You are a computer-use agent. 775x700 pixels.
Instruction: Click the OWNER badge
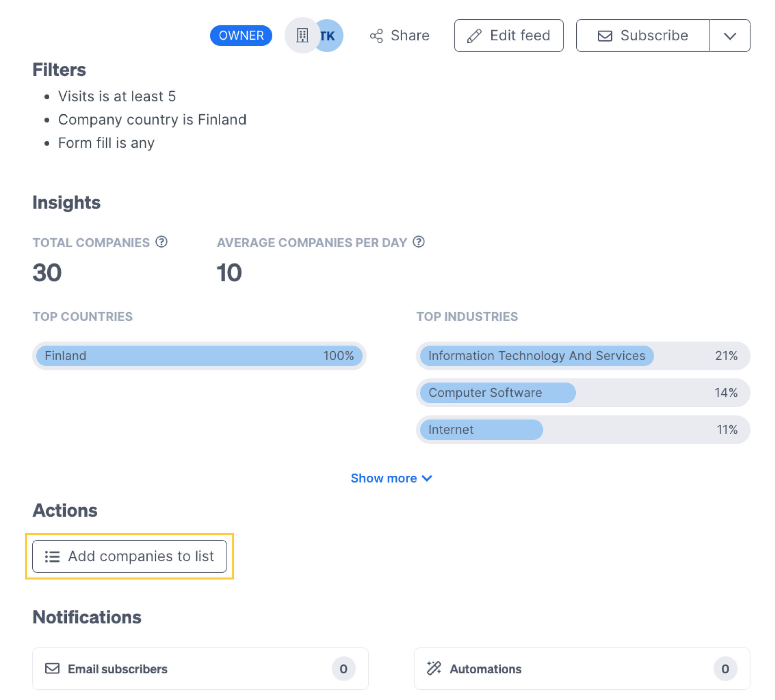[241, 35]
